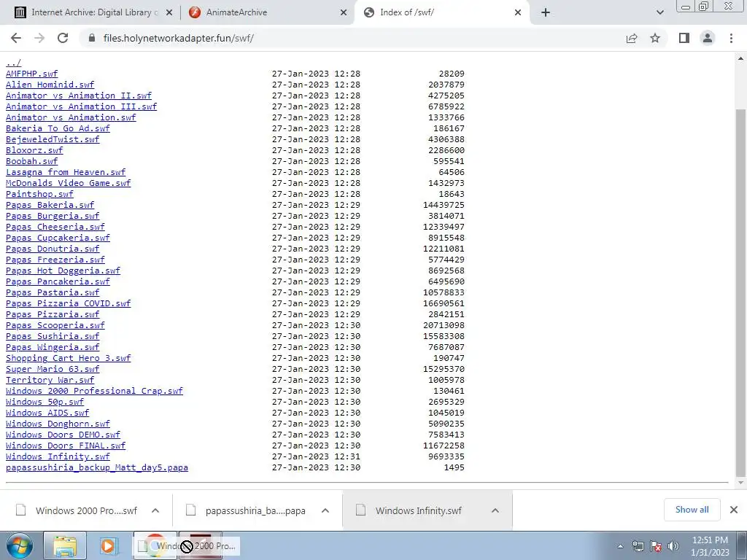This screenshot has width=747, height=560.
Task: Close the AnimateArchive tab
Action: (x=344, y=12)
